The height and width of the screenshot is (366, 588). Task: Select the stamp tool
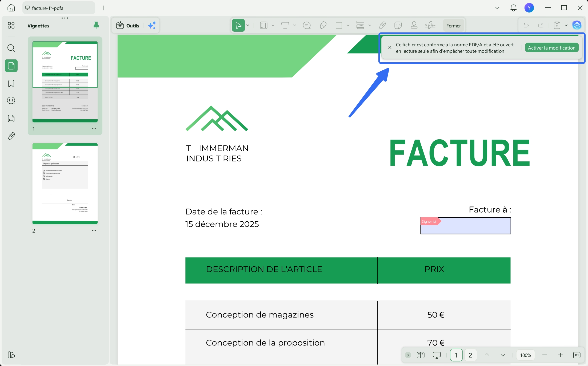pos(414,26)
